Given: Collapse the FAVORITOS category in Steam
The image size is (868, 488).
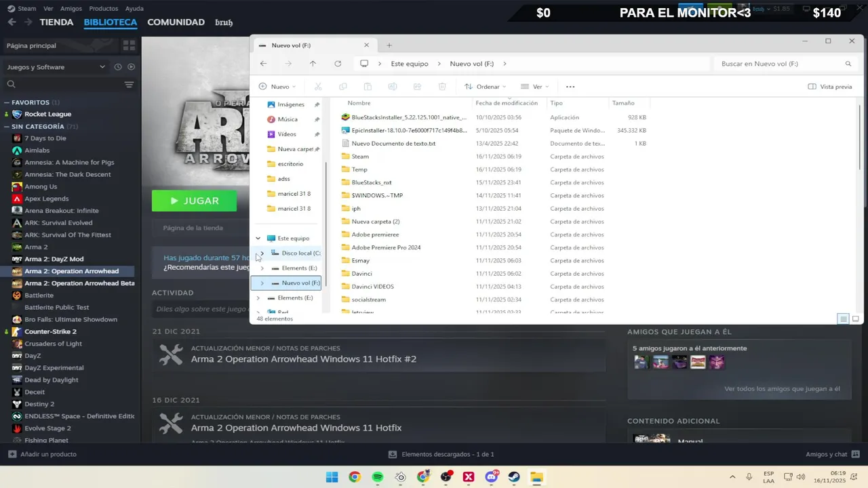Looking at the screenshot, I should (x=7, y=102).
